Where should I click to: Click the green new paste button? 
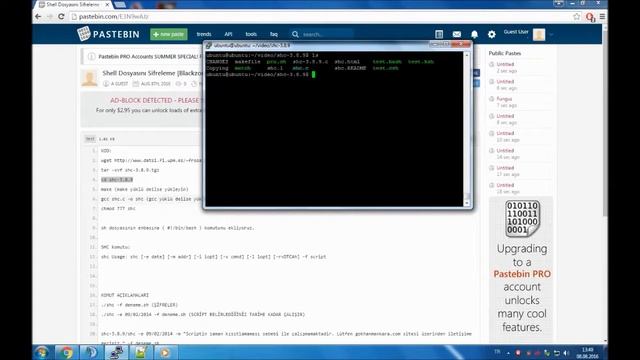coord(169,34)
